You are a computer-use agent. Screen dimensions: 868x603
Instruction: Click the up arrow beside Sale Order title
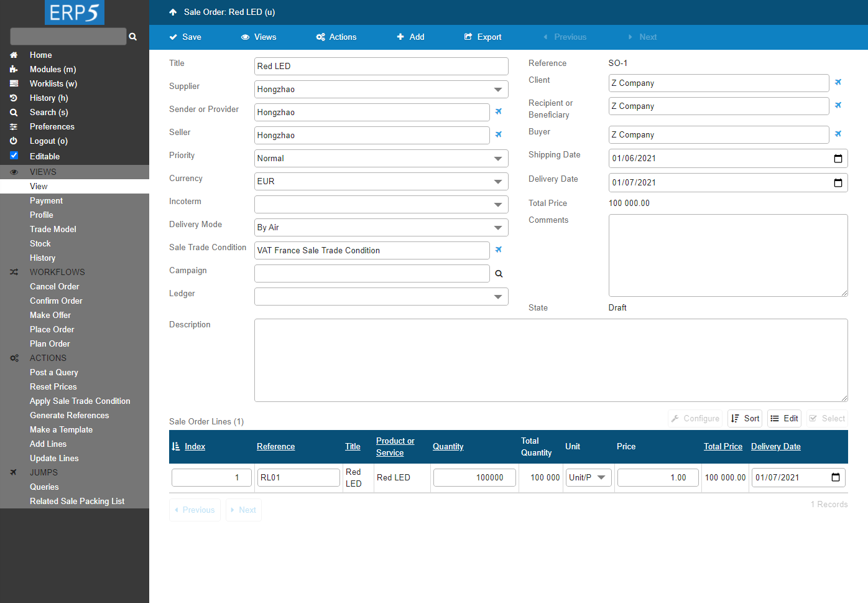173,12
